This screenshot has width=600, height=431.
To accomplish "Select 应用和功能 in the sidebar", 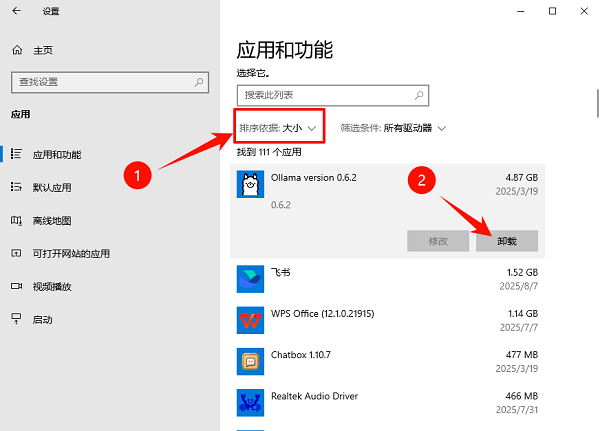I will 57,154.
